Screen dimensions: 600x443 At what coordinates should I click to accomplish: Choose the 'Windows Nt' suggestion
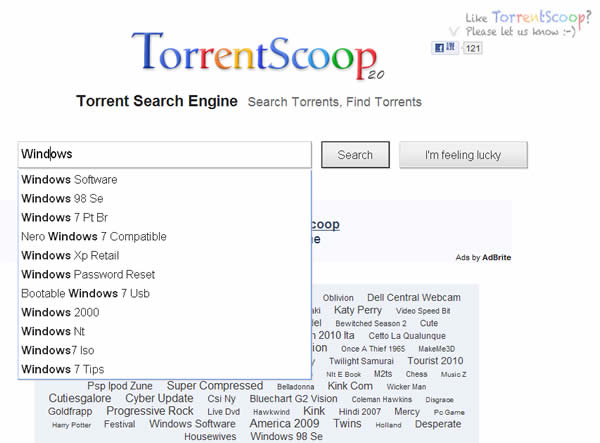tap(165, 331)
